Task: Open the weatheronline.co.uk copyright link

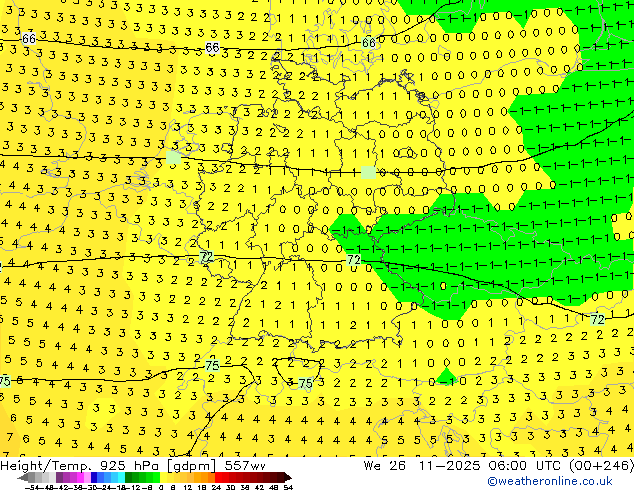Action: (x=550, y=481)
